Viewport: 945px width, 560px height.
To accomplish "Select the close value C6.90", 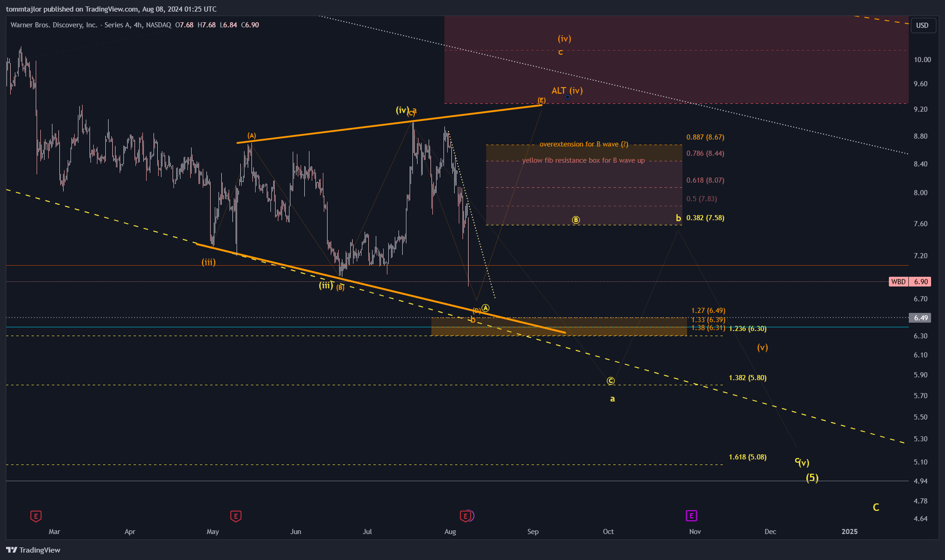I will coord(250,25).
